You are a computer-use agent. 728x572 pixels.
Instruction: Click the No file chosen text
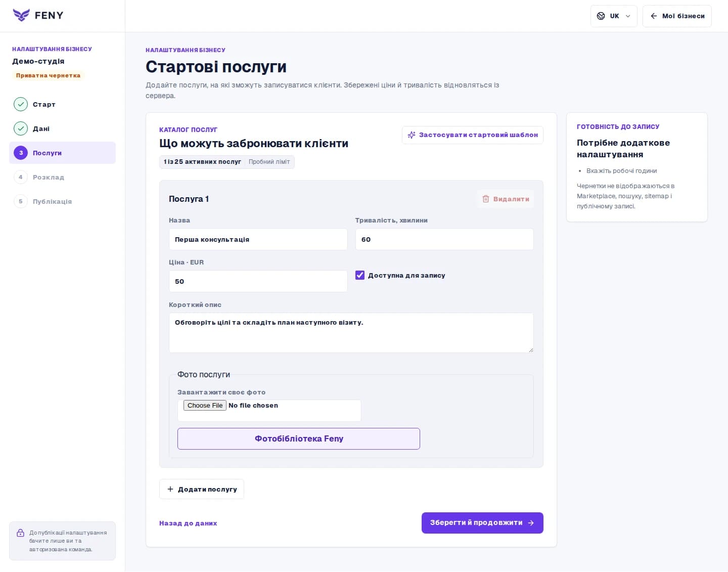253,406
